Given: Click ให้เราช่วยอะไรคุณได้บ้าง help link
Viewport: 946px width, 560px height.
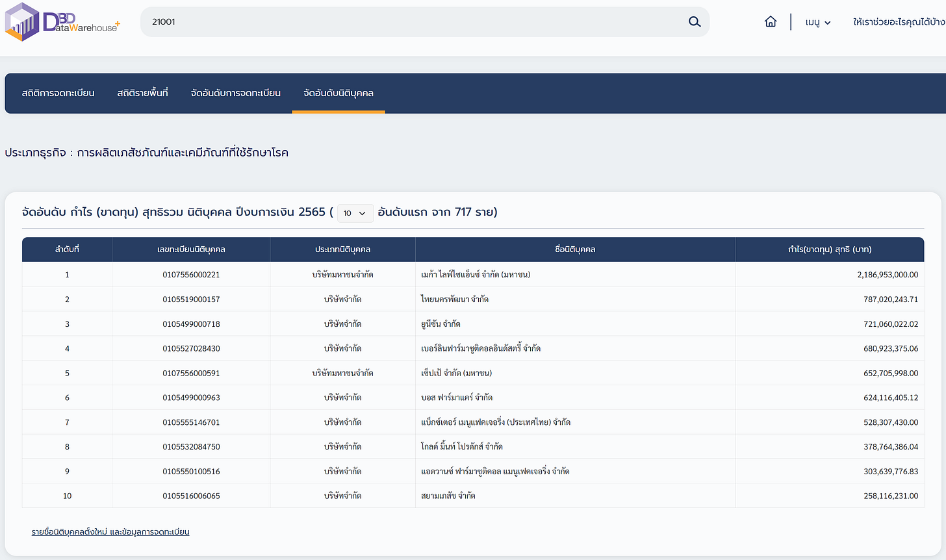Looking at the screenshot, I should (x=899, y=22).
